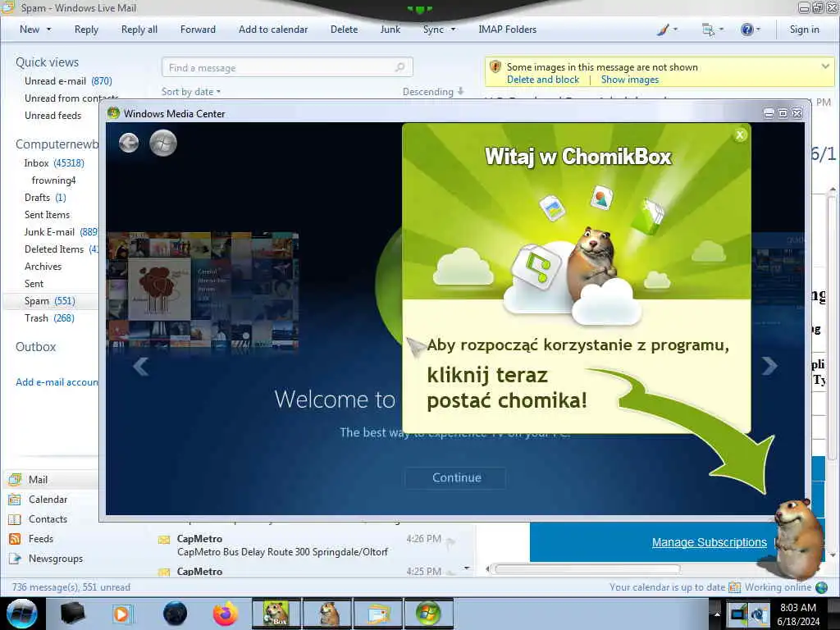Click Show images link
The image size is (840, 630).
point(629,80)
